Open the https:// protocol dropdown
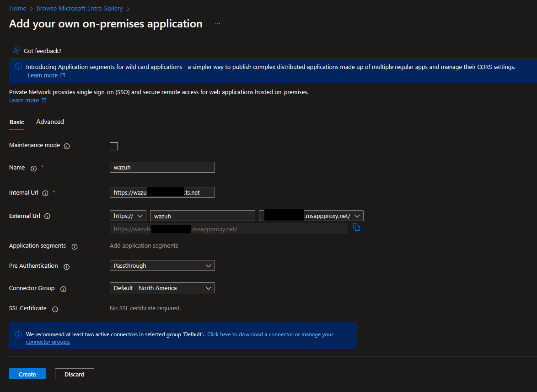Viewport: 537px width, 392px height. (x=128, y=216)
